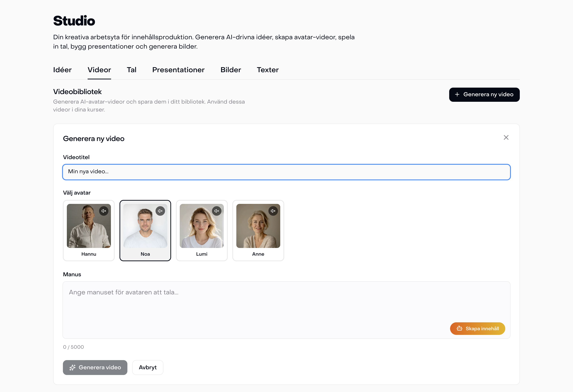Click plus icon in Generera ny video

(457, 94)
